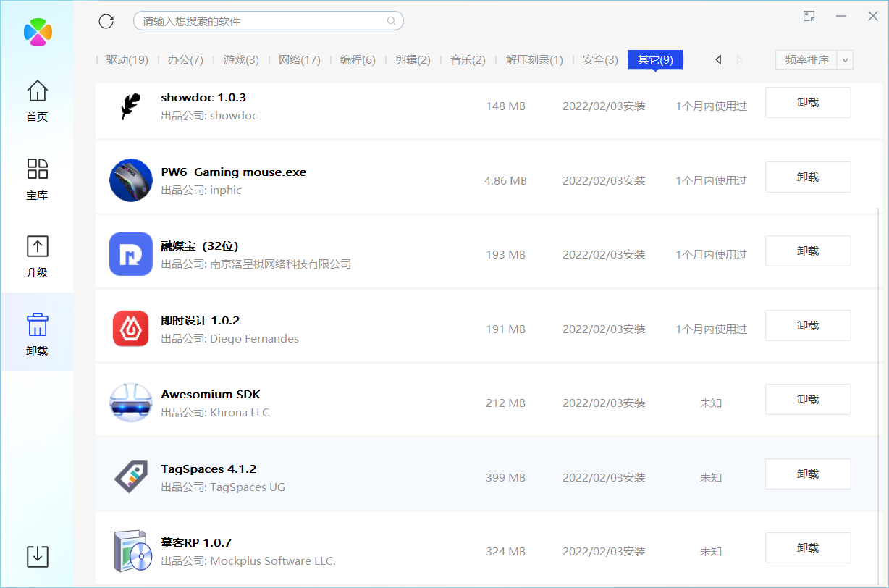Image resolution: width=889 pixels, height=588 pixels.
Task: Click the magnifier icon in the search box
Action: click(392, 21)
